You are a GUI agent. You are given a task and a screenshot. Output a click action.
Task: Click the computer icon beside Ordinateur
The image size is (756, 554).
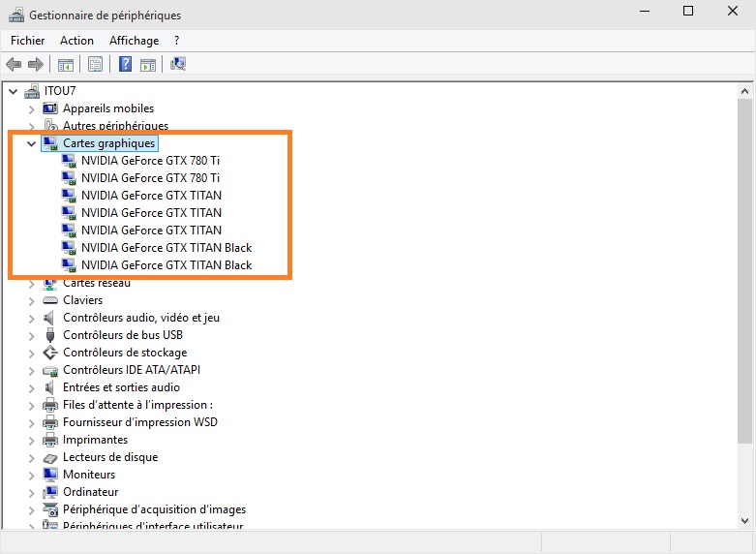pos(50,492)
